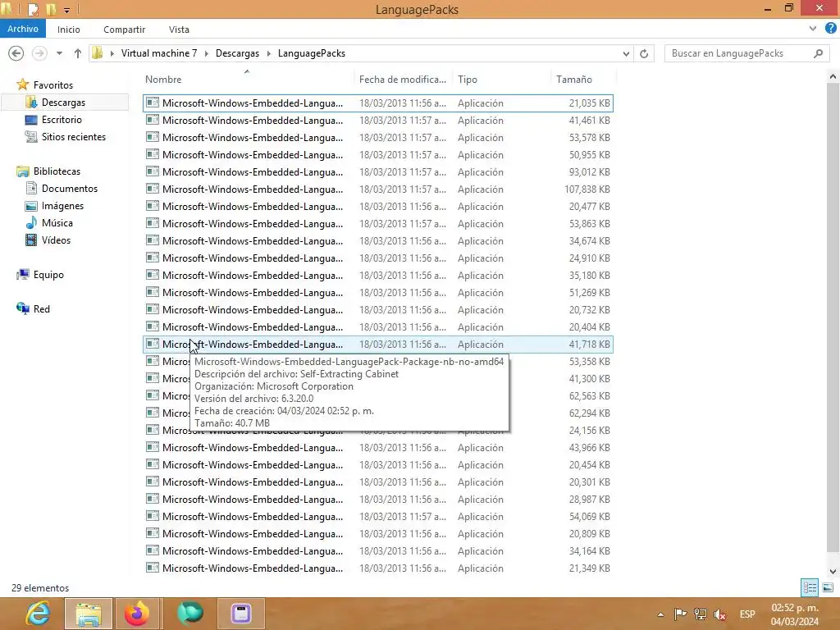This screenshot has width=840, height=630.
Task: Click Descargas in the address breadcrumb
Action: pos(237,53)
